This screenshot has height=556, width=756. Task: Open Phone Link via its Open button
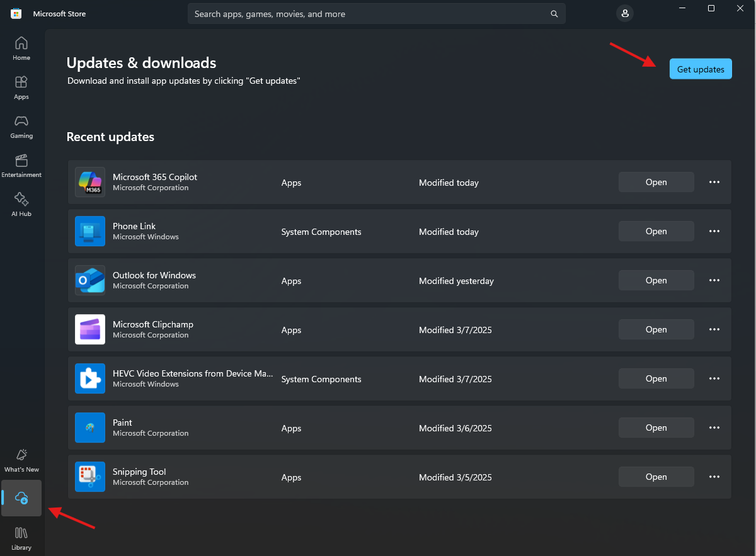(x=656, y=231)
